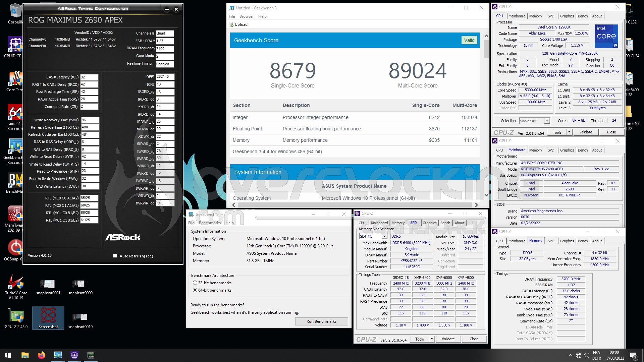
Task: Select the Screenshot desktop icon
Action: click(48, 318)
